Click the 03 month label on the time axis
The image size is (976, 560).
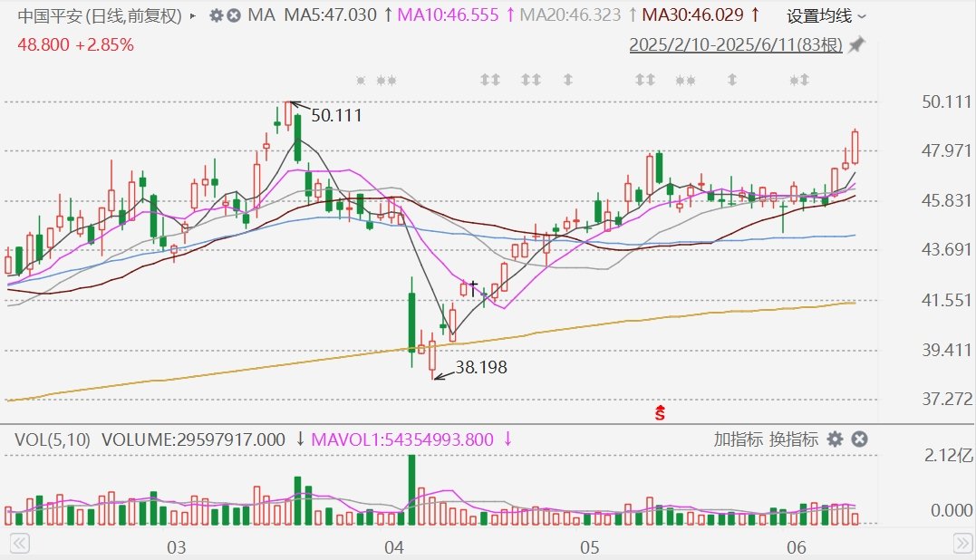(x=176, y=547)
